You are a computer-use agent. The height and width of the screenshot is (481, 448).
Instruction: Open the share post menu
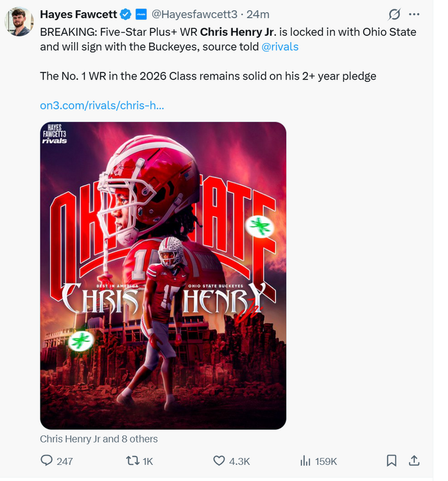coord(415,460)
